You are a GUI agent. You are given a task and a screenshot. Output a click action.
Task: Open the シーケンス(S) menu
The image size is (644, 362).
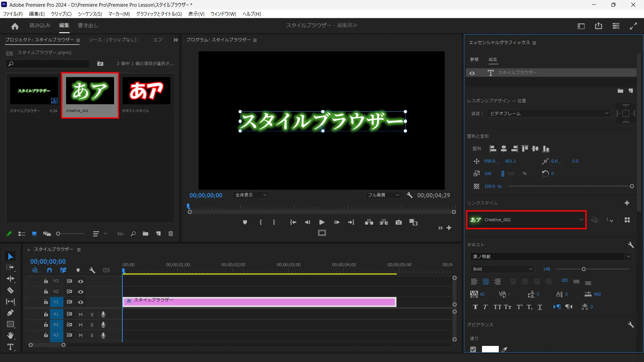pyautogui.click(x=90, y=14)
